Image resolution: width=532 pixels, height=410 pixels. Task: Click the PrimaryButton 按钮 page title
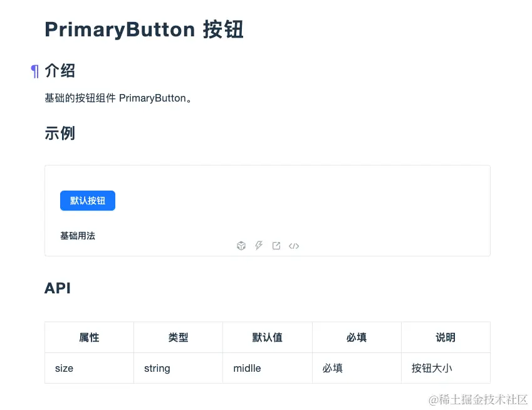click(144, 29)
